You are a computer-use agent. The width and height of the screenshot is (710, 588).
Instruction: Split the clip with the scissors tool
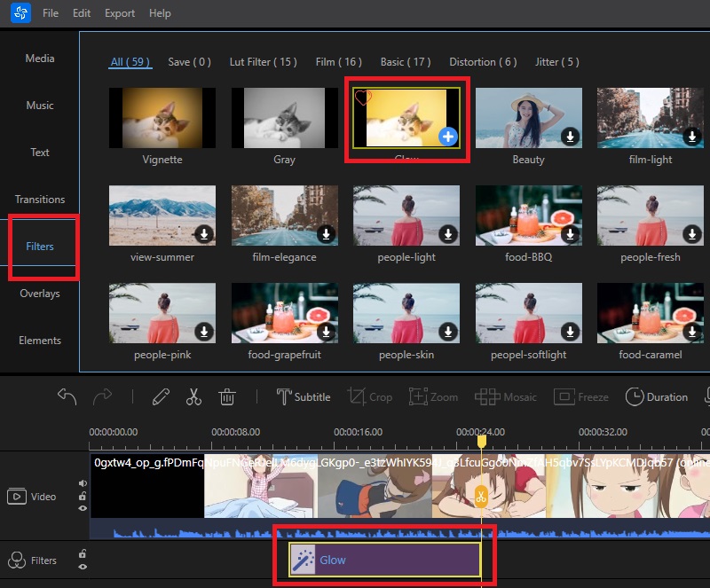click(194, 396)
